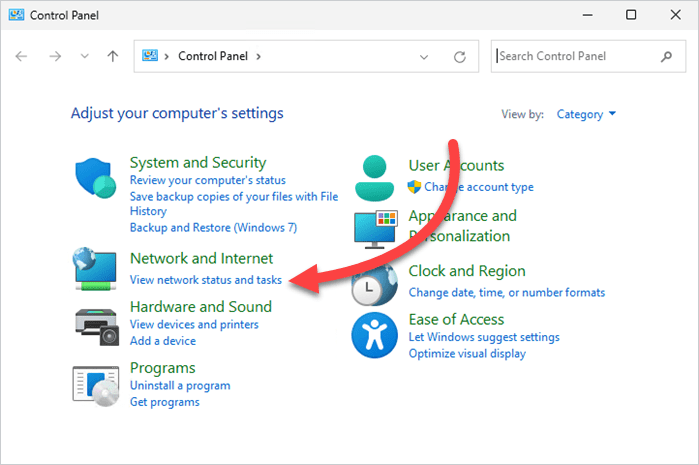Minimize the Control Panel window
The image size is (699, 465).
588,15
